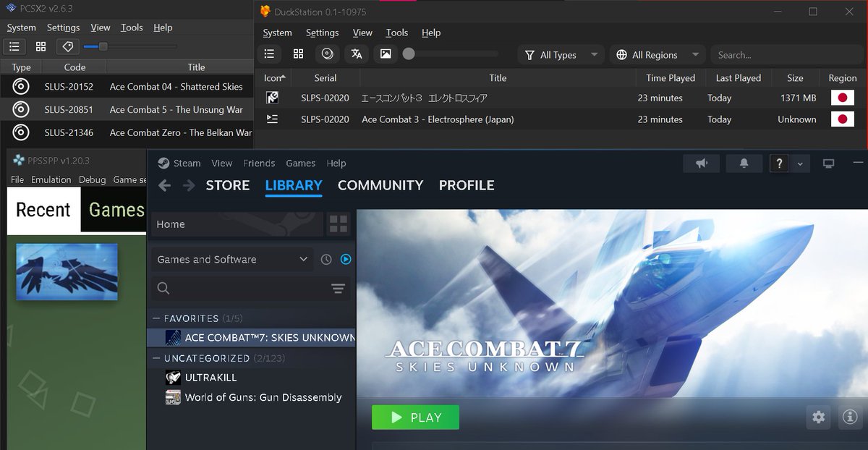Screen dimensions: 868x450
Task: Switch PCSX2 to game grid view
Action: click(41, 47)
